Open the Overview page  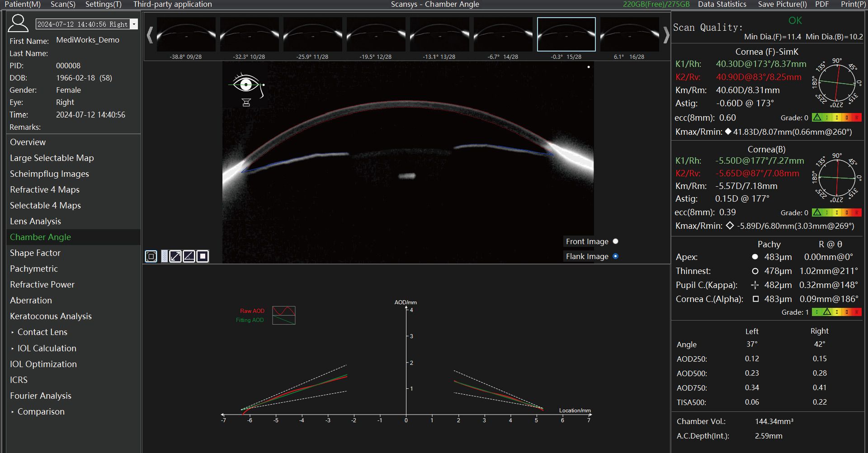pos(73,142)
